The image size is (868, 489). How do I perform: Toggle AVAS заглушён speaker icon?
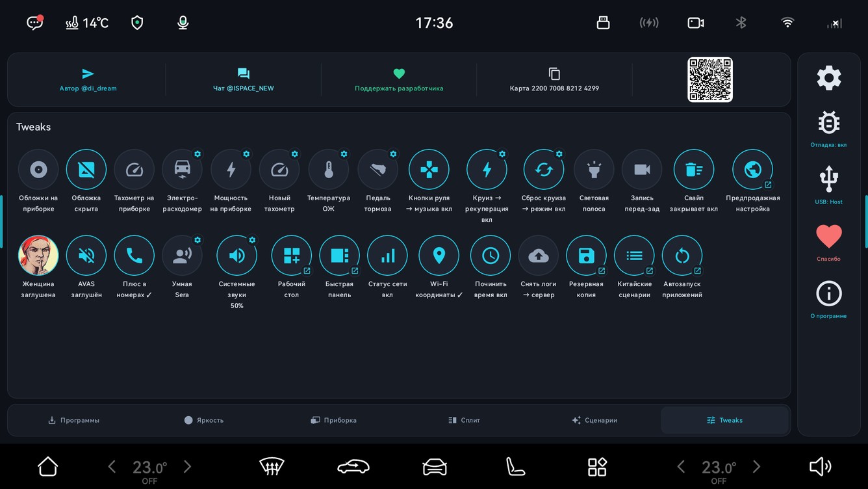[x=86, y=256]
